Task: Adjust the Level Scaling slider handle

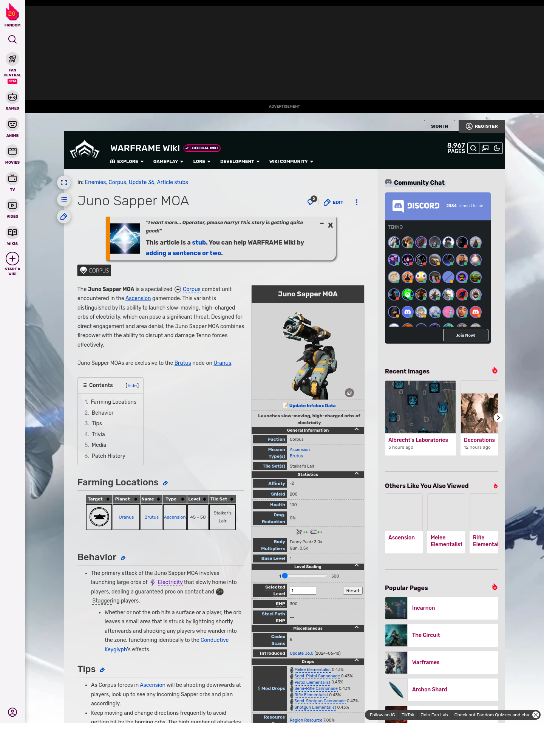Action: click(x=285, y=576)
